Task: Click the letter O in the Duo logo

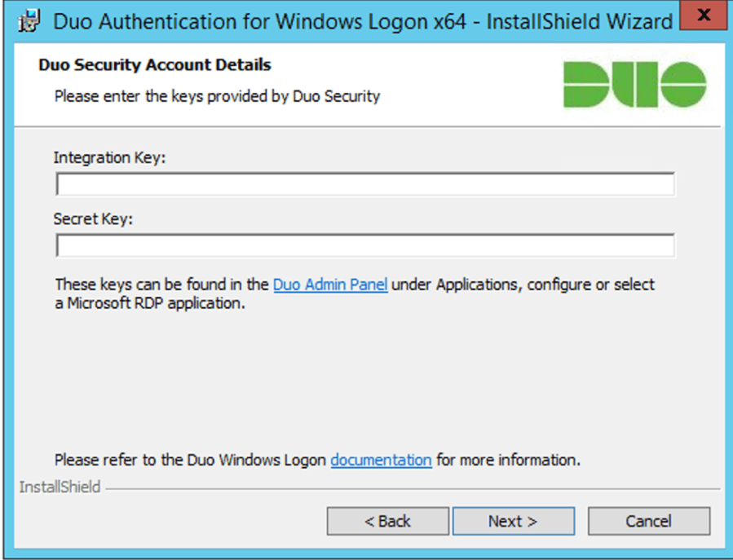Action: tap(683, 85)
